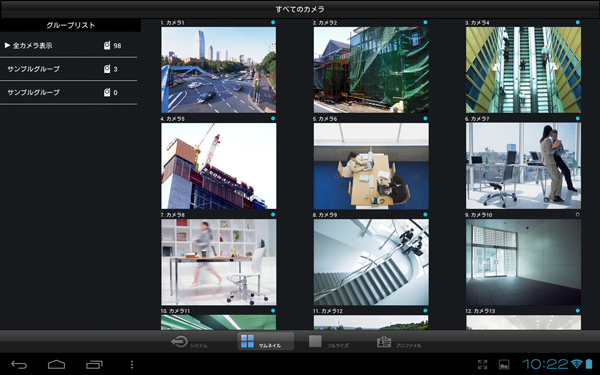Screen dimensions: 600x375
Task: Click the グループリスト panel header
Action: click(70, 25)
